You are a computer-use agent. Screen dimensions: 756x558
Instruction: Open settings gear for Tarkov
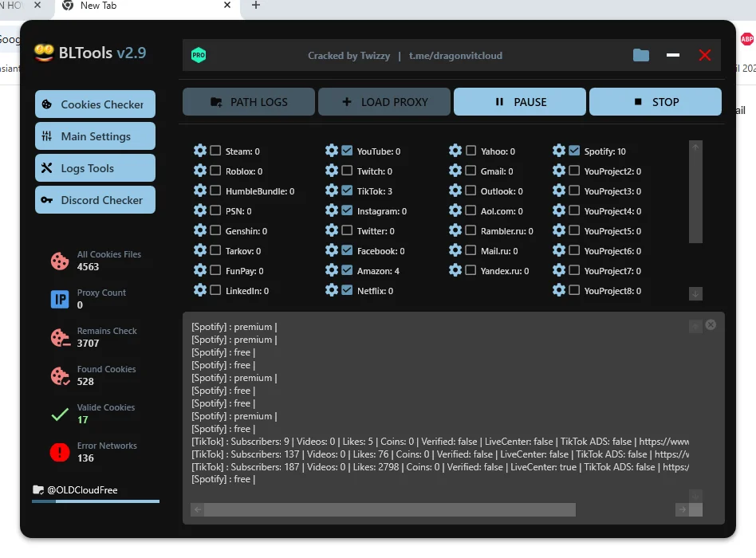coord(200,250)
